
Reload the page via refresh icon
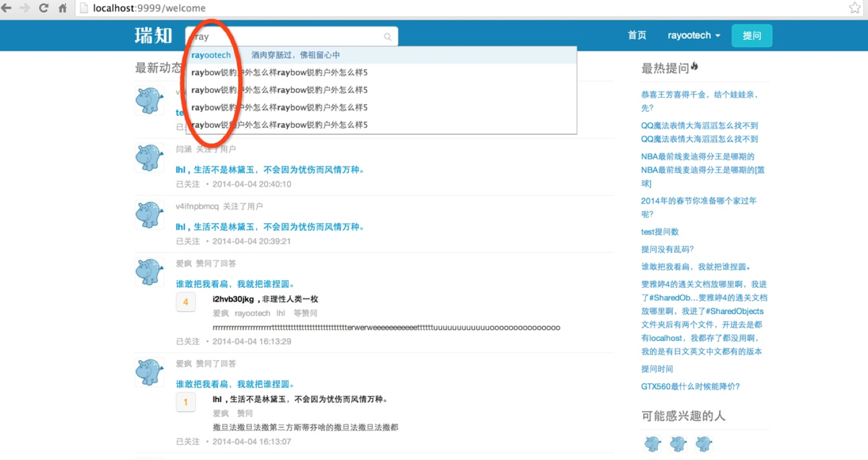pyautogui.click(x=44, y=8)
